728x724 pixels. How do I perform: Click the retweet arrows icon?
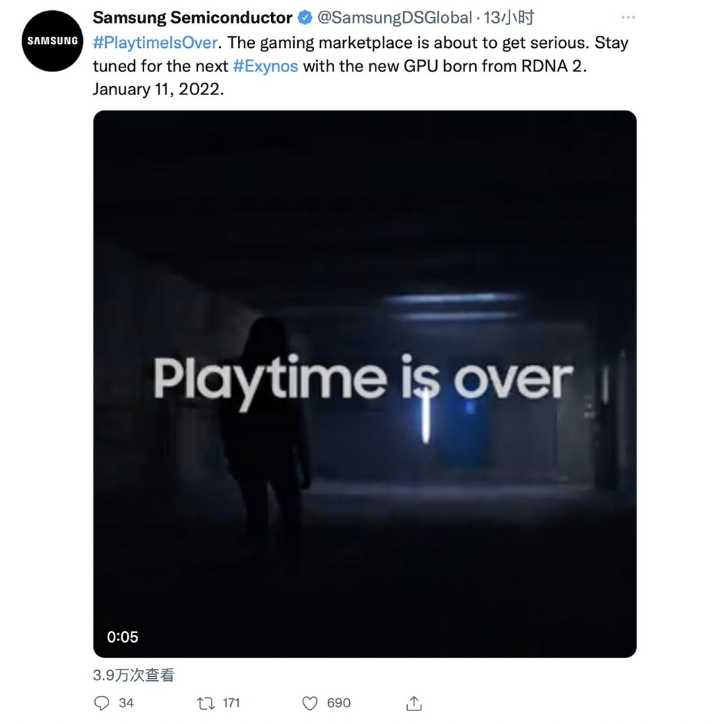tap(206, 703)
